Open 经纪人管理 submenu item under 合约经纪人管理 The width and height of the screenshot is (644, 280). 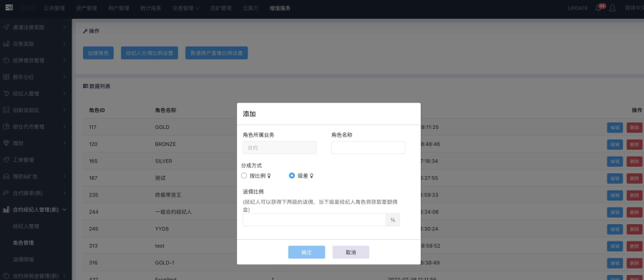(26, 226)
